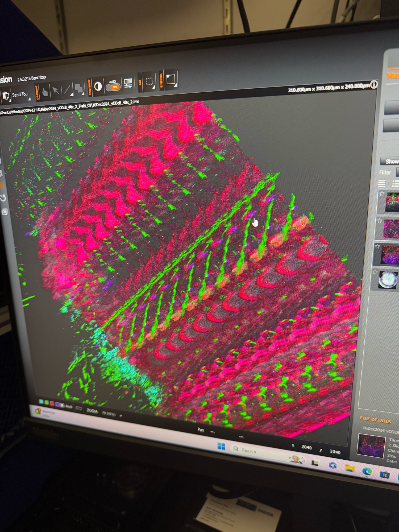Viewport: 399px width, 532px height.
Task: Select the arrow pointer tool
Action: pos(56,91)
